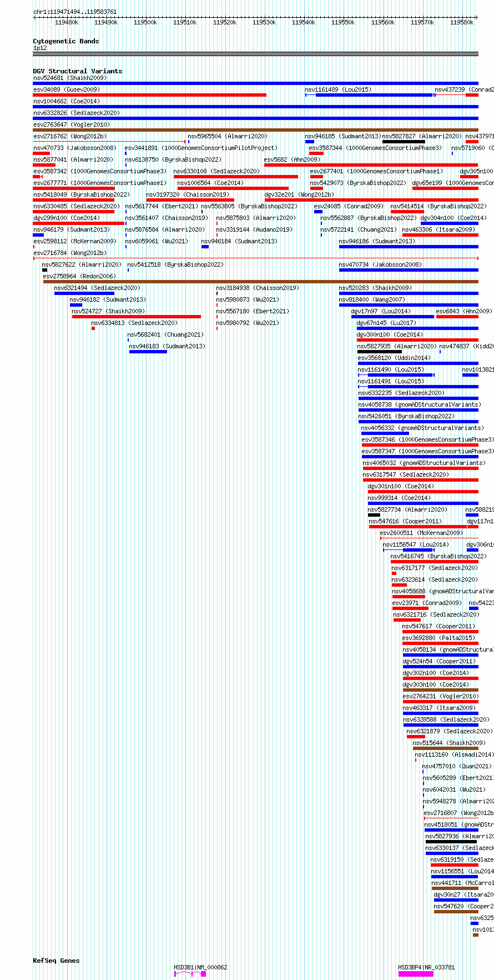Screen dimensions: 494x980
Task: Open nsv515644 (Shaikh2009) variant
Action: (x=449, y=743)
